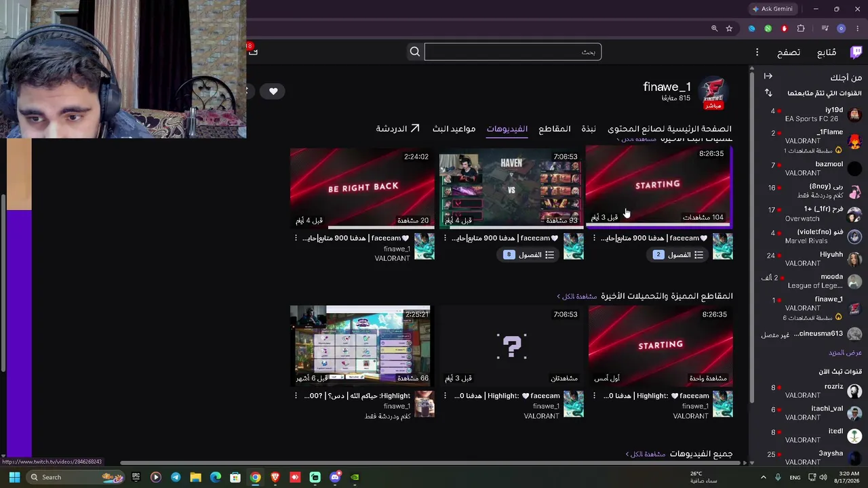This screenshot has height=488, width=868.
Task: Click the page vertical scrollbar
Action: coord(751,237)
